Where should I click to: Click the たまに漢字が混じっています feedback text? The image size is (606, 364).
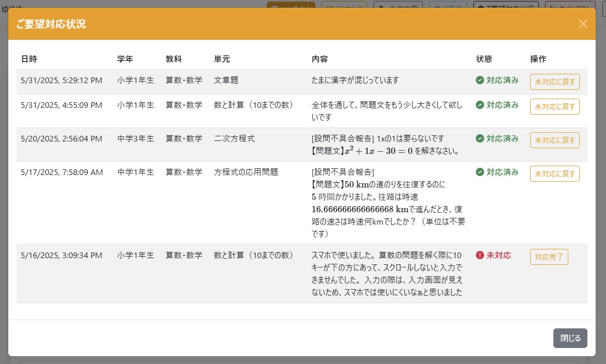(355, 81)
